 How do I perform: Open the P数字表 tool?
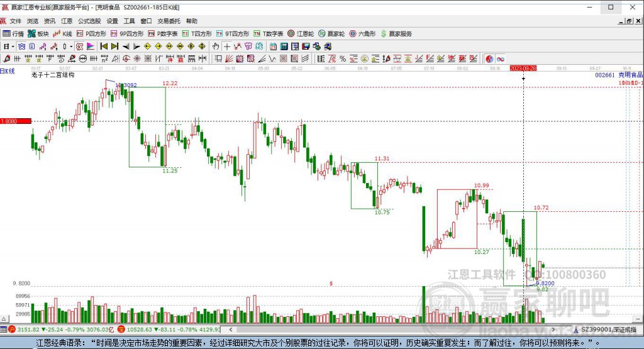pyautogui.click(x=163, y=34)
